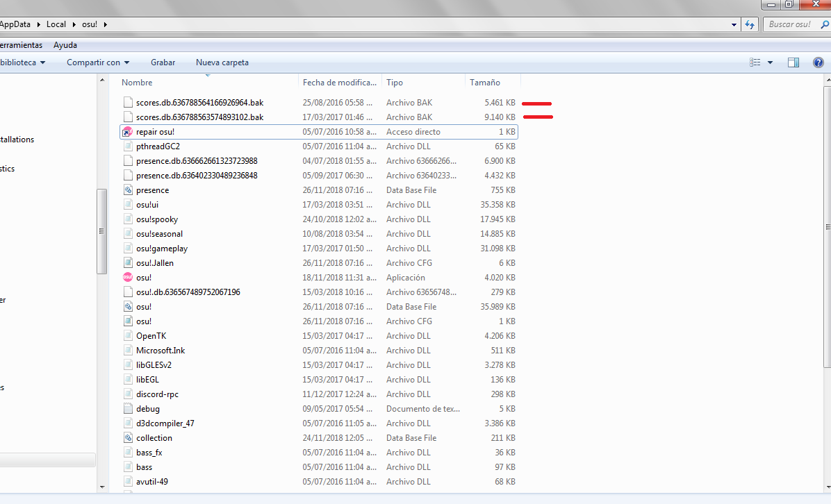This screenshot has height=504, width=831.
Task: Click the debug text document icon
Action: point(128,409)
